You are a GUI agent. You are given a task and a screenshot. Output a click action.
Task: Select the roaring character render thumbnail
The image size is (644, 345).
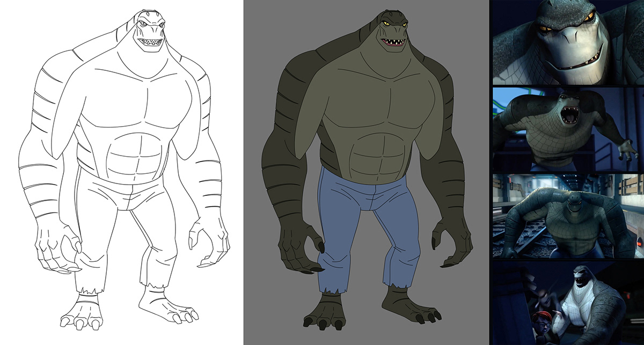pyautogui.click(x=568, y=129)
